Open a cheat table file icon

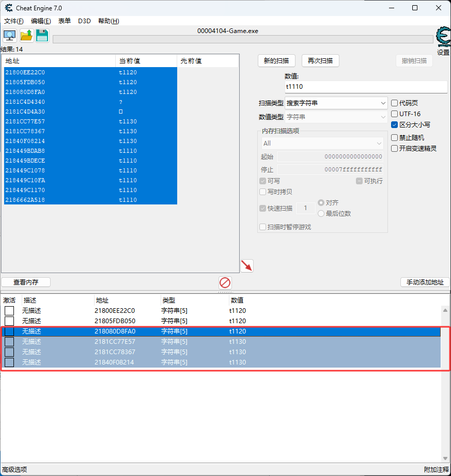click(26, 36)
